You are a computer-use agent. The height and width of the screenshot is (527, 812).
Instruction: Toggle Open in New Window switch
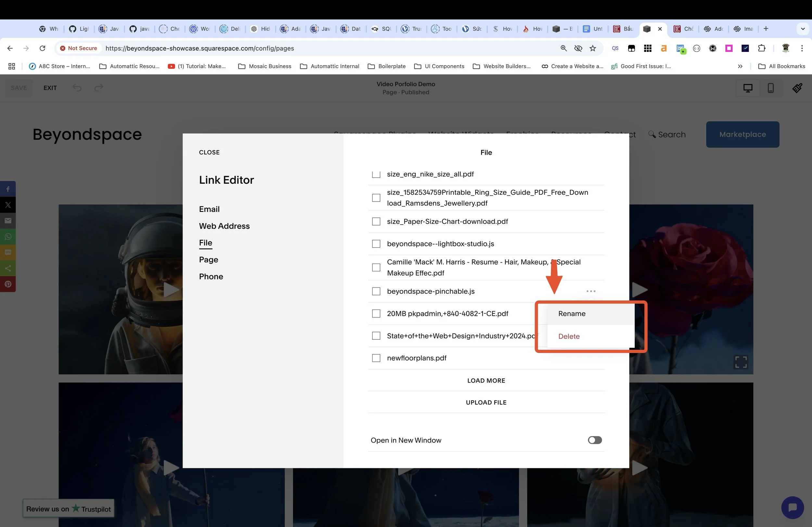pyautogui.click(x=594, y=440)
